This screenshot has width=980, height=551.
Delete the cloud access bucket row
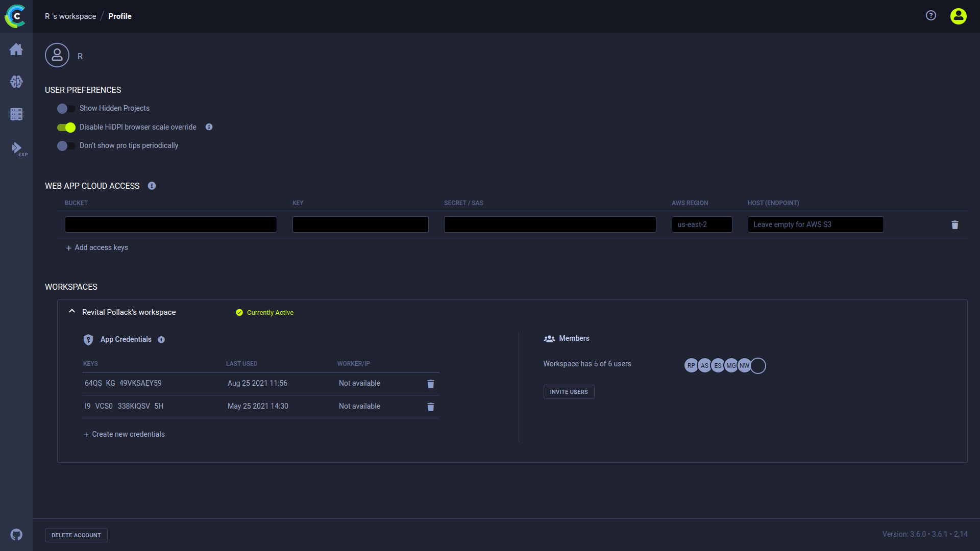point(954,225)
